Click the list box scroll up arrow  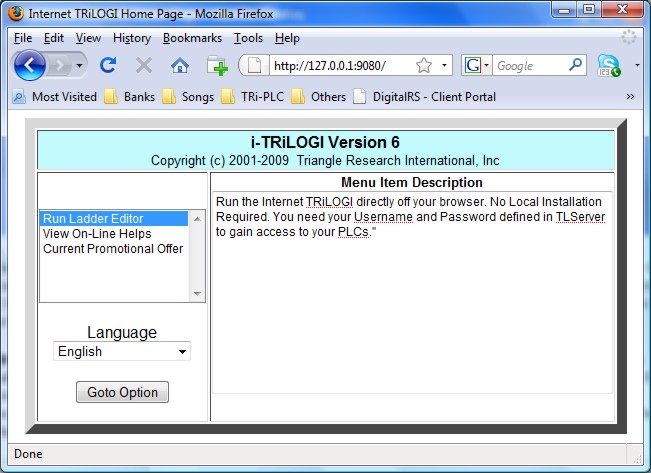[x=197, y=219]
